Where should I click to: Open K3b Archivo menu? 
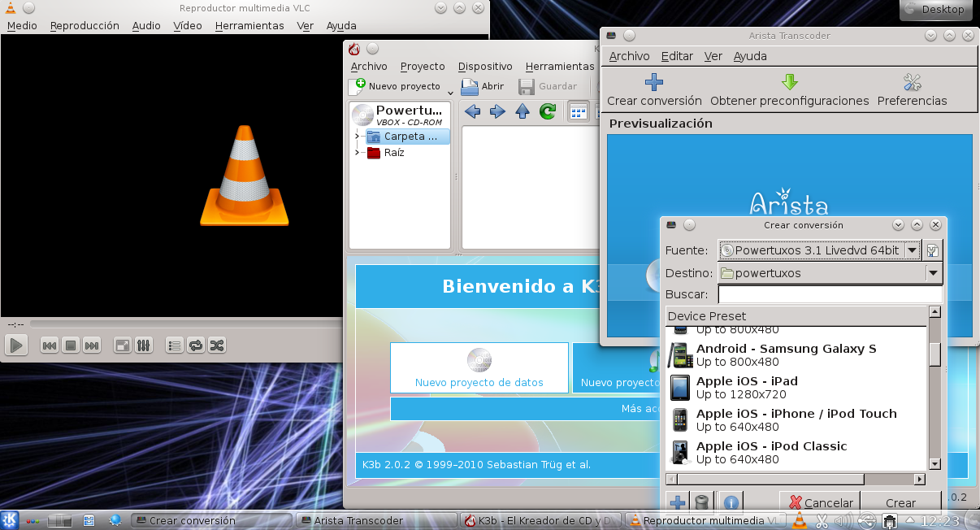369,66
